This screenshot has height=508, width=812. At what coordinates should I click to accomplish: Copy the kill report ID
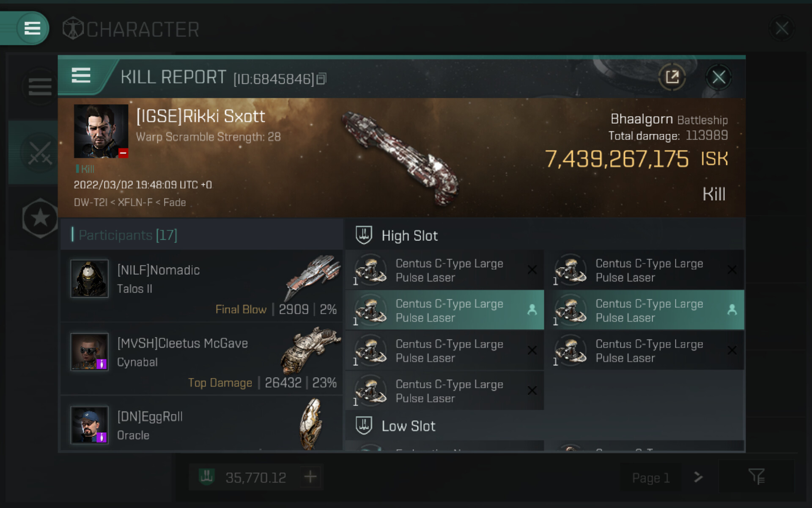(x=321, y=79)
